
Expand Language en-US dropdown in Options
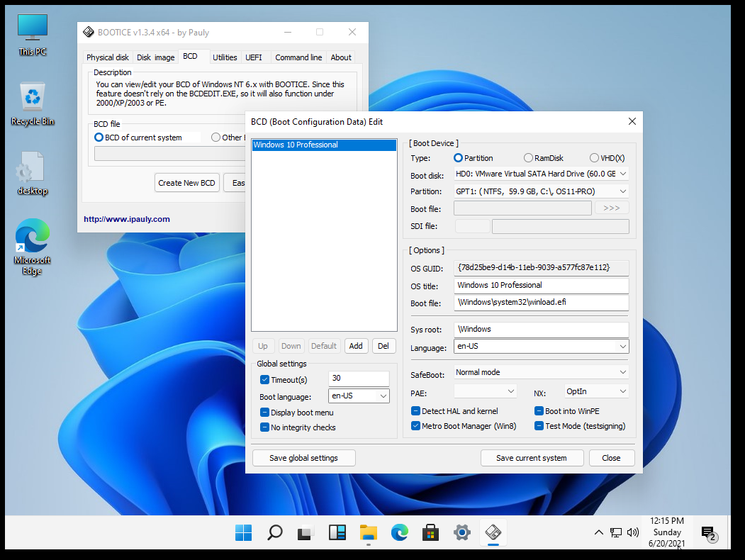623,346
